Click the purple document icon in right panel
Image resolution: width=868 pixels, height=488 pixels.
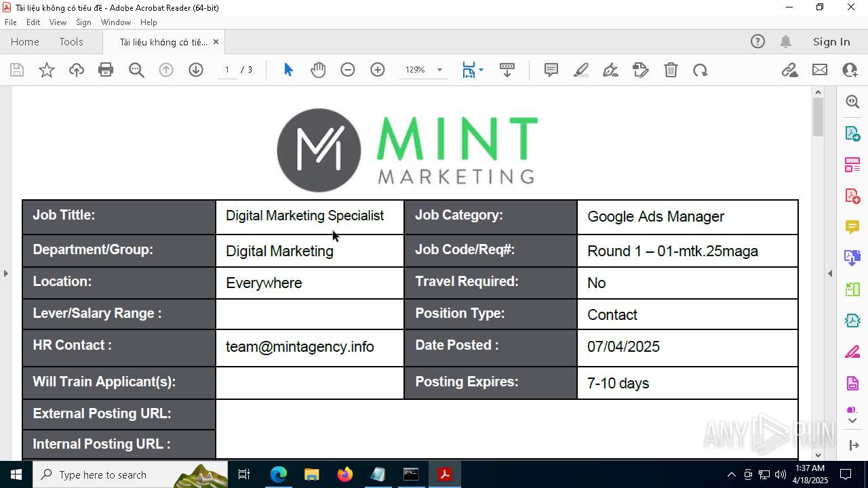tap(852, 384)
